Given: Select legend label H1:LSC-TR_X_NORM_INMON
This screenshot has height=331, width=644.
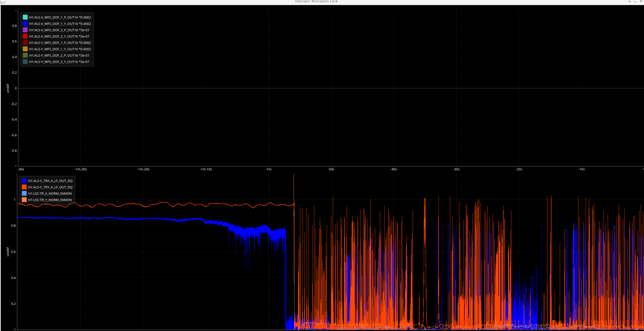Looking at the screenshot, I should [x=50, y=193].
